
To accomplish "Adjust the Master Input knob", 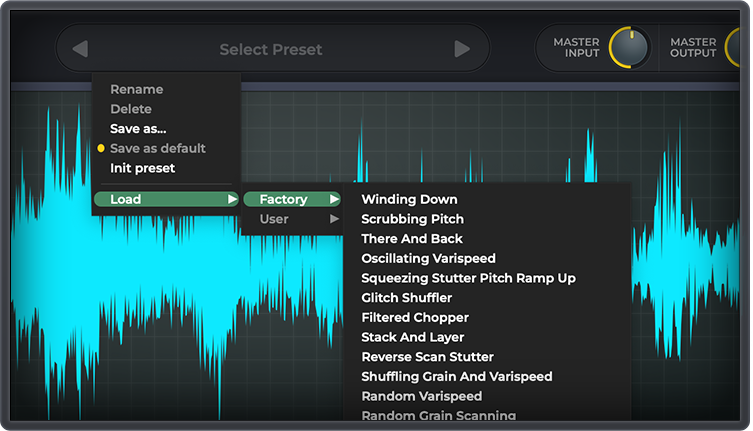I will [x=628, y=47].
